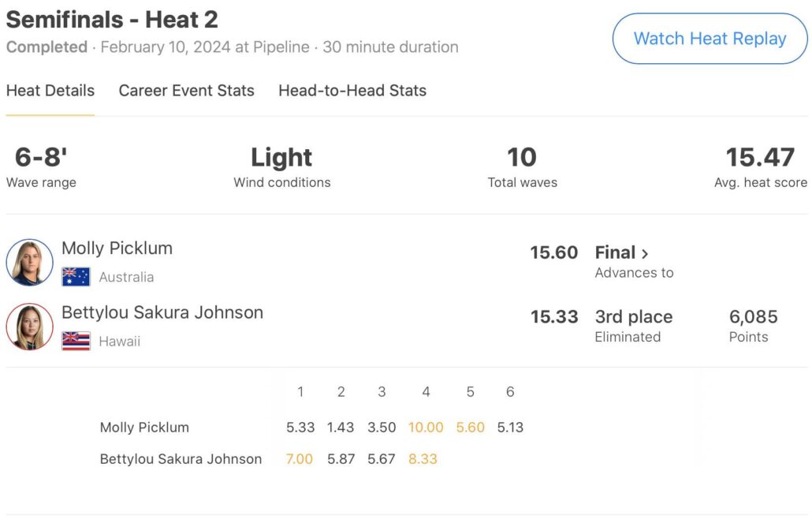This screenshot has width=812, height=523.
Task: Switch to the Heat Details tab
Action: [x=50, y=91]
